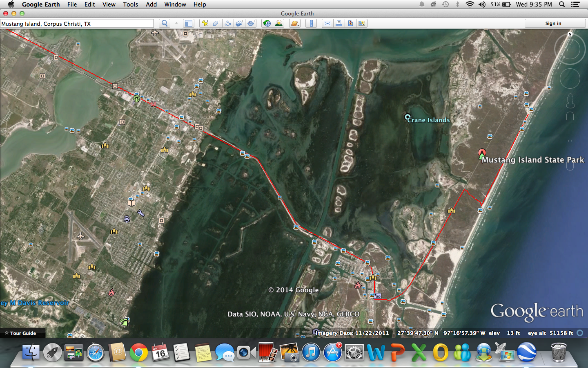Open the Add menu
Screen dimensions: 588x368
151,4
